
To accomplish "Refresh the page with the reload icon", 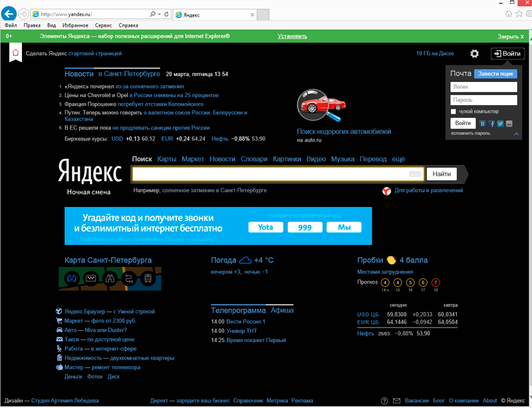I will point(166,14).
